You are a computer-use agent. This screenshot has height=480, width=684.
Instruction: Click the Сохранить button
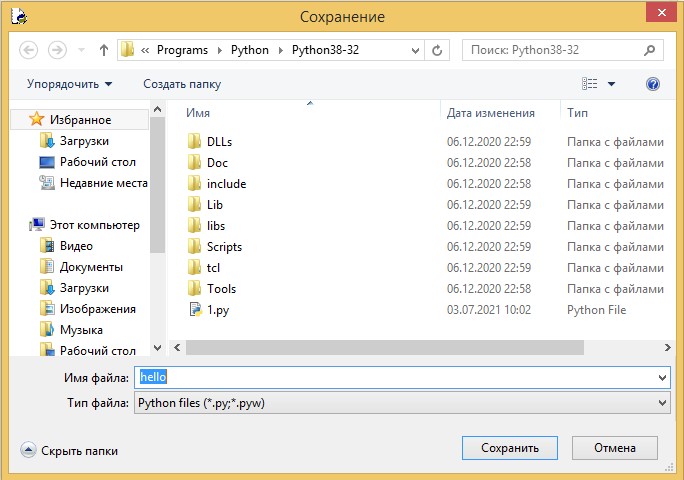pos(510,448)
